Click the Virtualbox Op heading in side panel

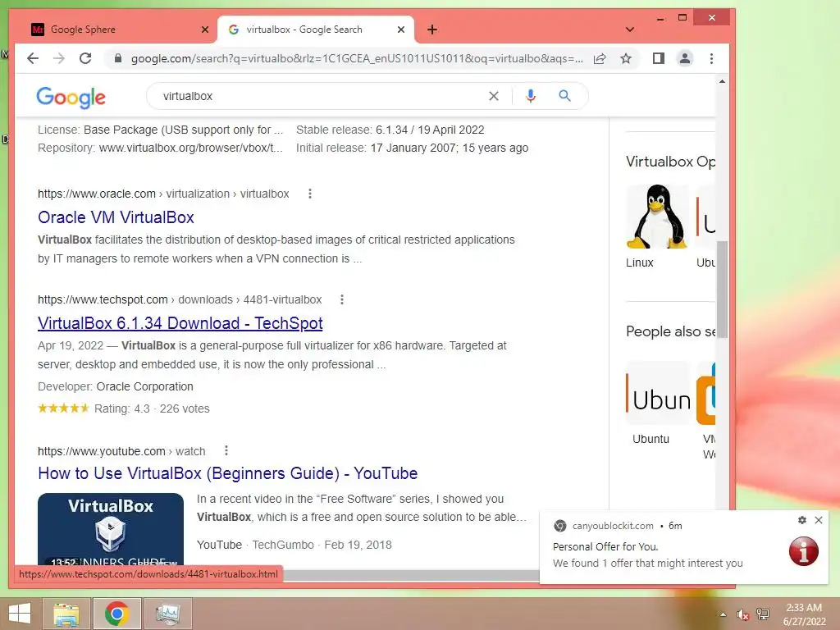(670, 162)
